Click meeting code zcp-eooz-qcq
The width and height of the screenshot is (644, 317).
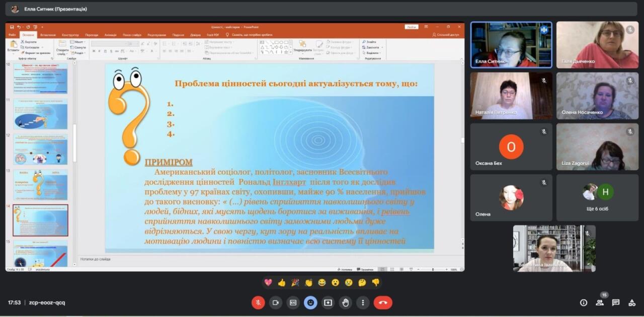pos(47,303)
